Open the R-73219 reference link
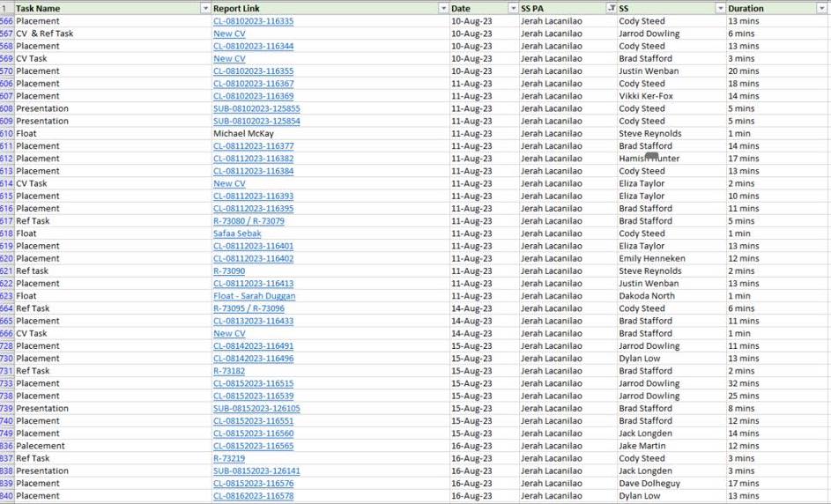This screenshot has width=831, height=504. point(229,458)
